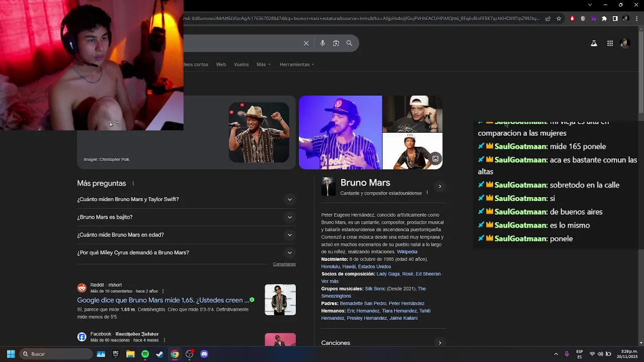
Task: Open OBS Studio from the taskbar
Action: click(189, 354)
